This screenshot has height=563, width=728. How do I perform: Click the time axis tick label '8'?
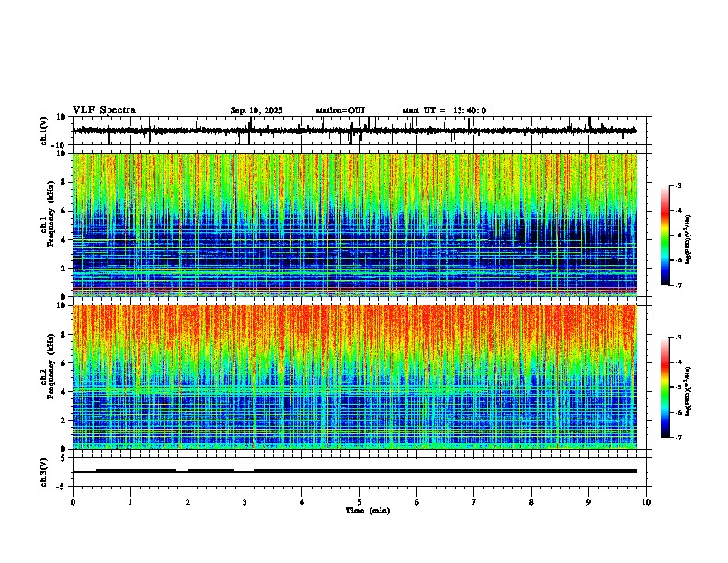click(531, 502)
